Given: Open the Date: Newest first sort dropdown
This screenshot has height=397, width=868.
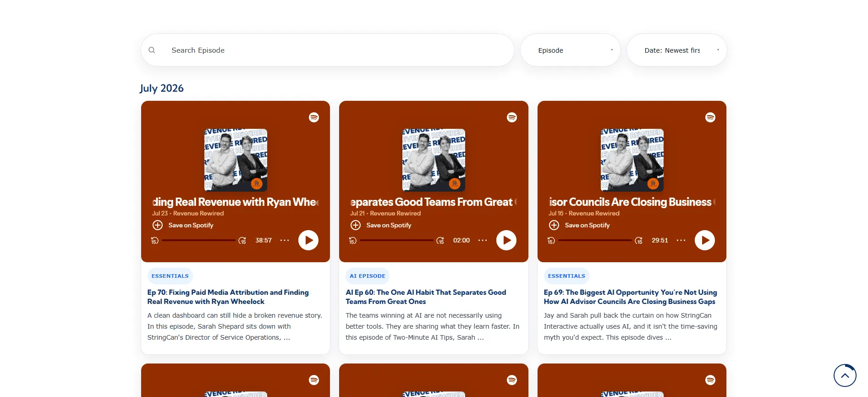Looking at the screenshot, I should point(677,50).
